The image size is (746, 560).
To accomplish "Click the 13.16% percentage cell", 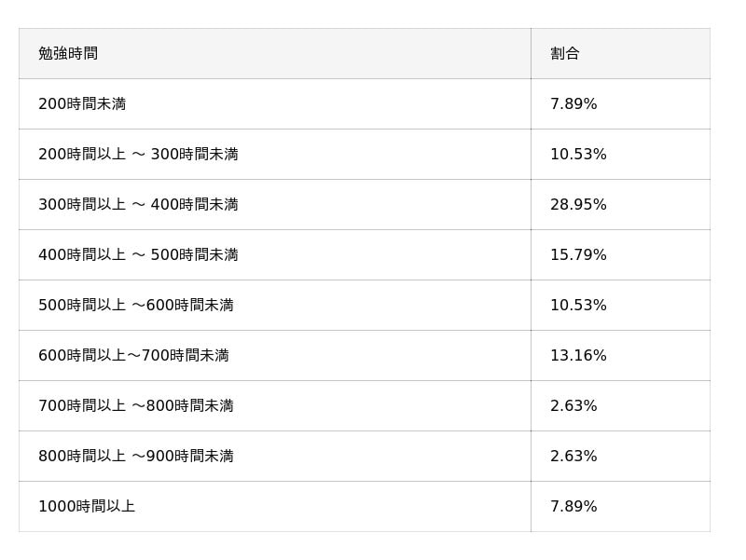I will pos(578,356).
